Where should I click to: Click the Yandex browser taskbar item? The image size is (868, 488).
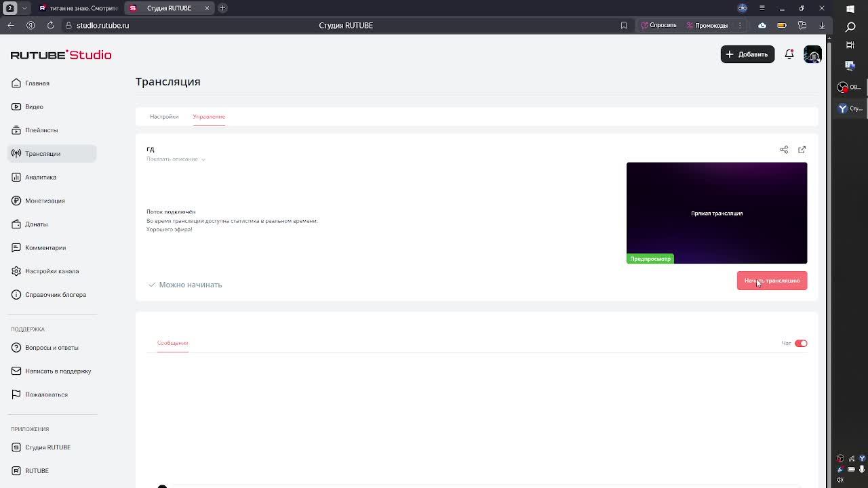point(850,108)
